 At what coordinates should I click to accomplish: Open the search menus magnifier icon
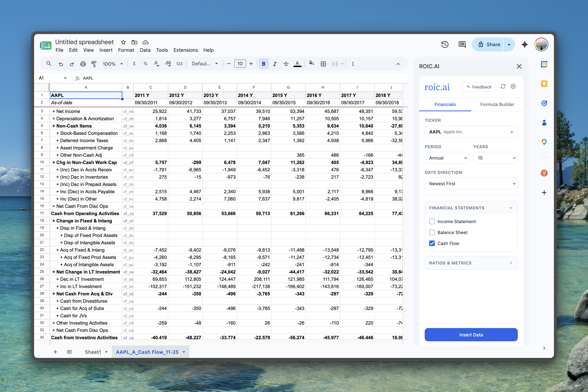[x=49, y=64]
